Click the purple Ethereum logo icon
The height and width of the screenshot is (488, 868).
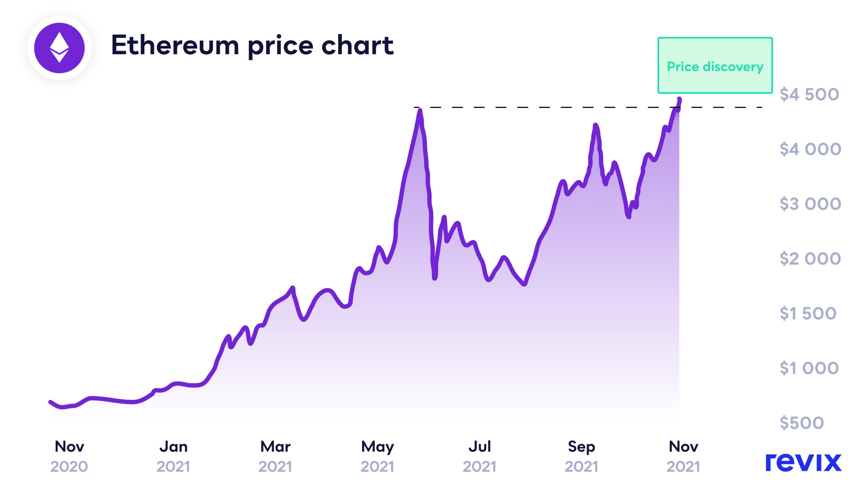59,48
